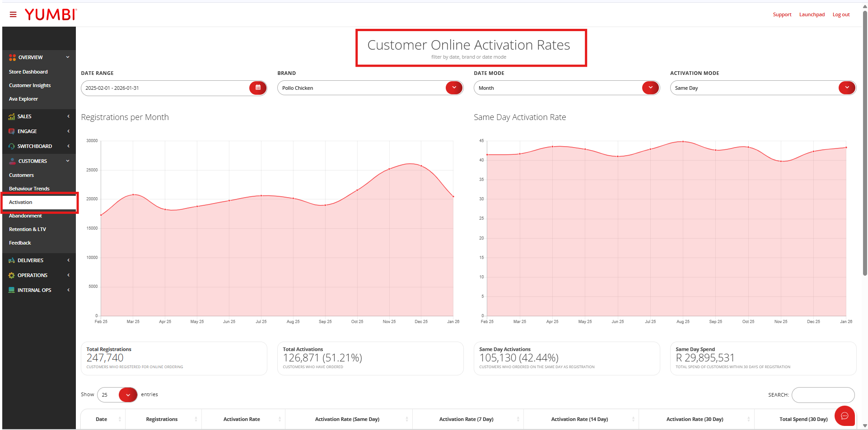The width and height of the screenshot is (868, 430).
Task: Click the Sales chart icon in sidebar
Action: point(12,116)
